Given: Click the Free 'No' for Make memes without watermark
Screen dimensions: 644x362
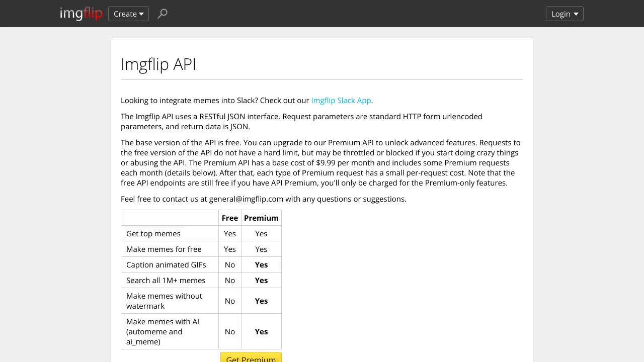Looking at the screenshot, I should point(230,301).
